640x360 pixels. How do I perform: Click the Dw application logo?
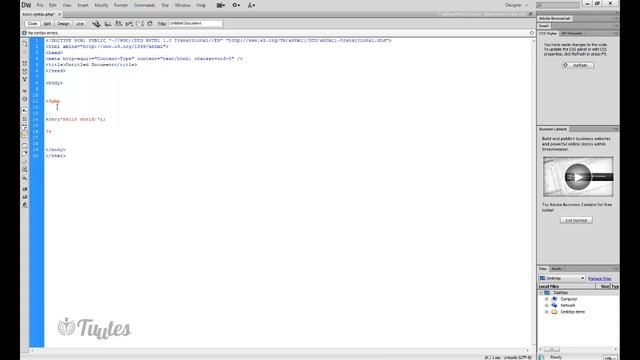(26, 5)
